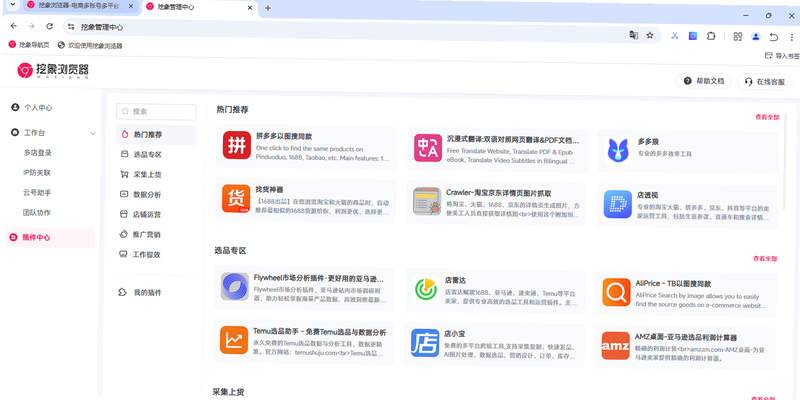Viewport: 800px width, 400px height.
Task: Open the AMZ桌面 plugin icon
Action: (615, 345)
